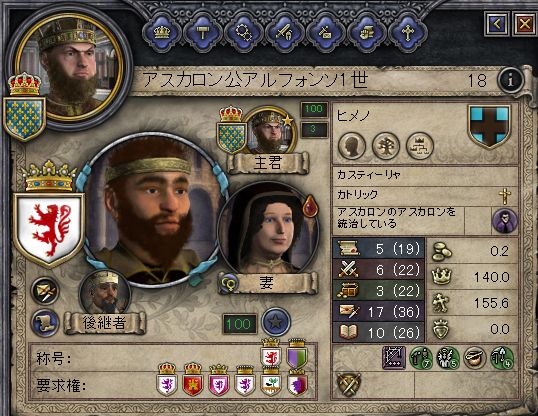Click the purple-green title shield
Screen dimensions: 538x416
coord(297,354)
